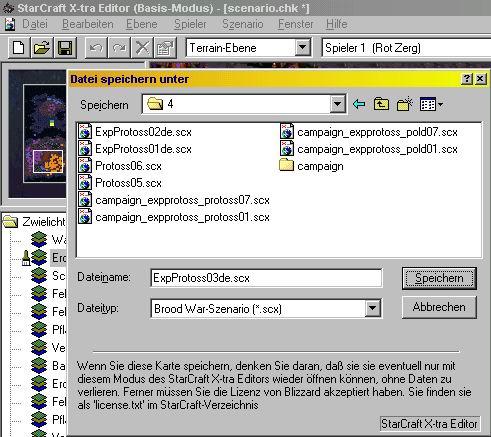The image size is (491, 437).
Task: Create a new folder in dialog
Action: point(405,104)
